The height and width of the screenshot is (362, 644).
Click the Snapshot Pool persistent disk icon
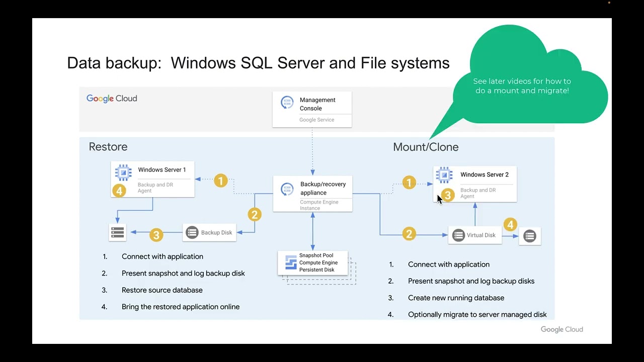pos(291,262)
